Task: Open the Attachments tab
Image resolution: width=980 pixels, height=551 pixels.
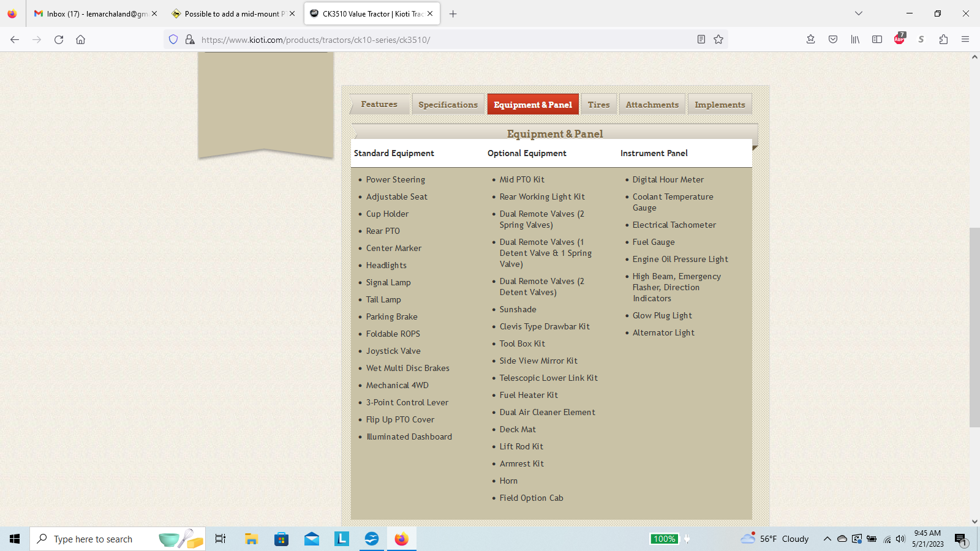Action: 652,105
